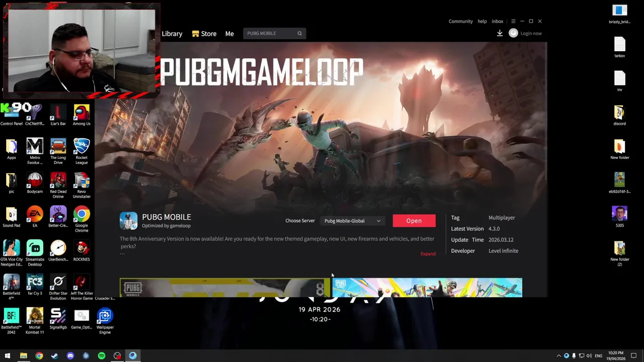Open Steam from the taskbar
The image size is (644, 362).
click(54, 356)
